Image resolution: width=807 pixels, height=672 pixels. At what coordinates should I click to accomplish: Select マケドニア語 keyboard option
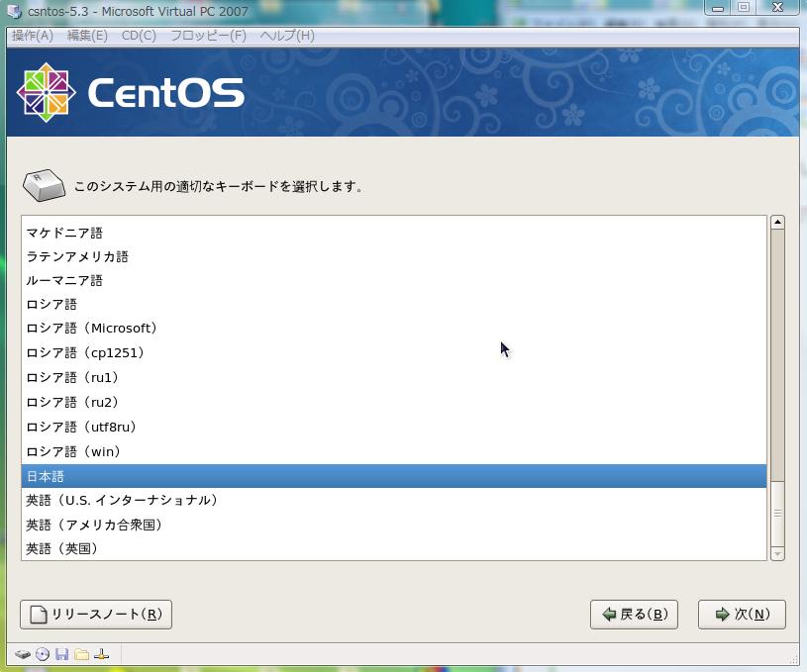pos(64,233)
